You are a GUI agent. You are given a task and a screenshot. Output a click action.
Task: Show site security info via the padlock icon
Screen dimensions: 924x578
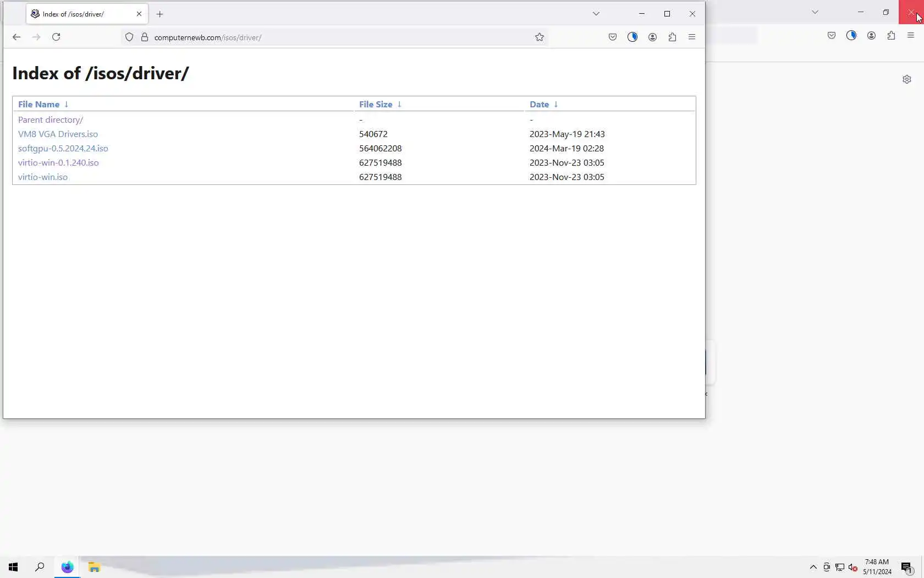[x=145, y=37]
